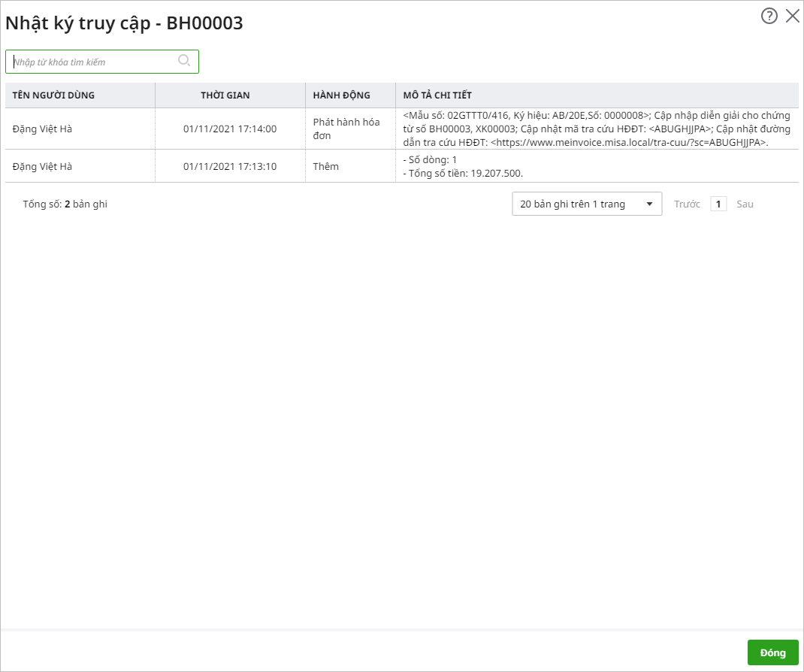Screen dimensions: 804x672
Task: Click the Mô tả chi tiết column header
Action: click(x=437, y=95)
